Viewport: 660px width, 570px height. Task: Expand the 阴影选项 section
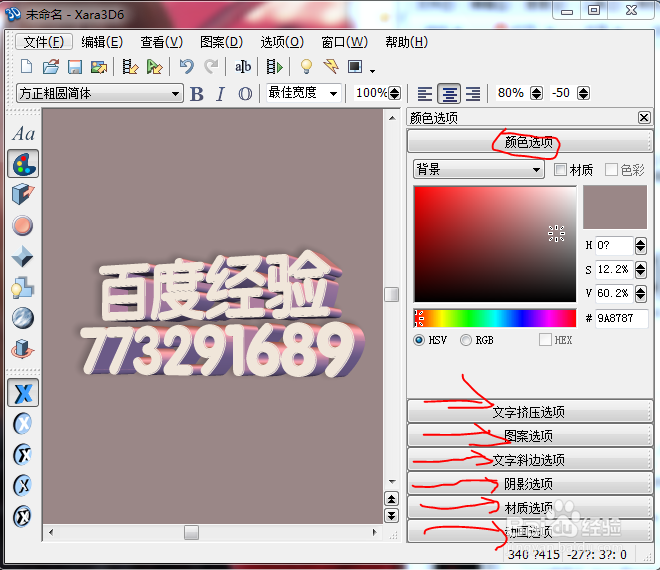coord(530,484)
